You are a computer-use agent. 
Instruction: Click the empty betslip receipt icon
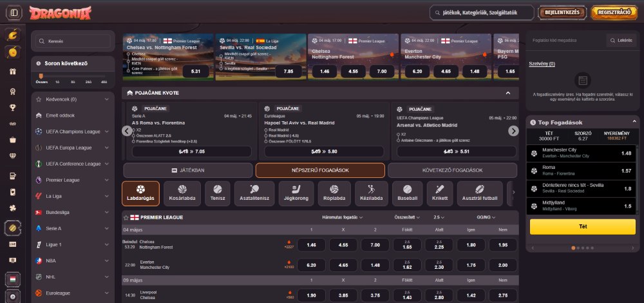click(x=582, y=81)
